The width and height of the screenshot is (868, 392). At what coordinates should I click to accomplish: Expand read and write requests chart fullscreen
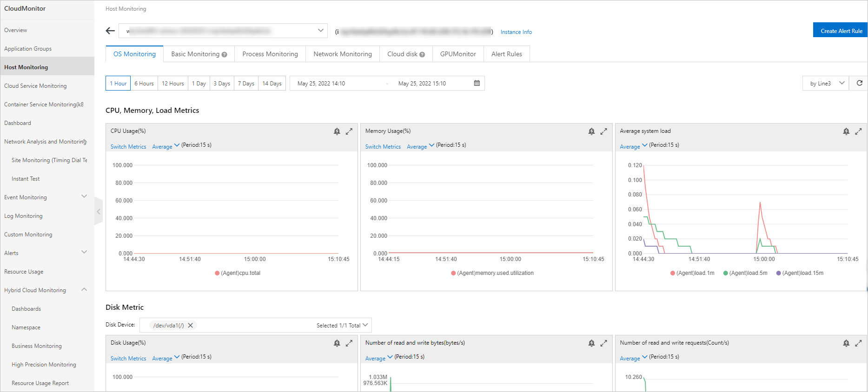(859, 343)
